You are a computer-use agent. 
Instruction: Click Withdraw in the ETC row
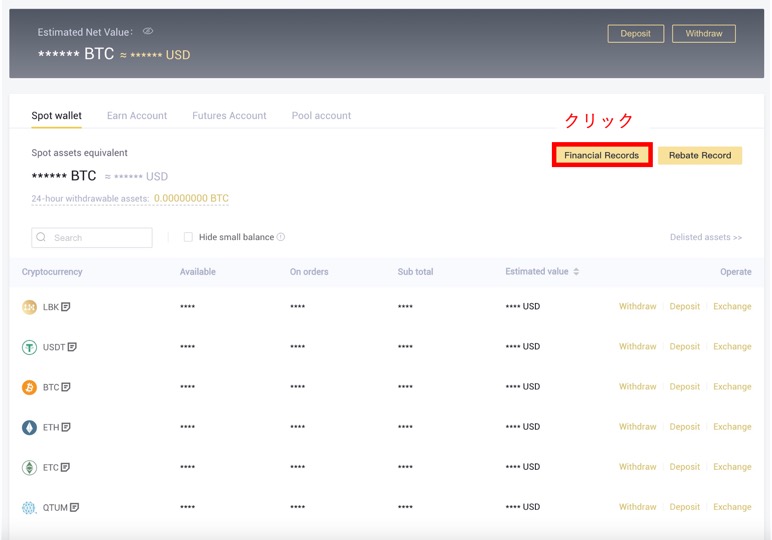click(638, 467)
